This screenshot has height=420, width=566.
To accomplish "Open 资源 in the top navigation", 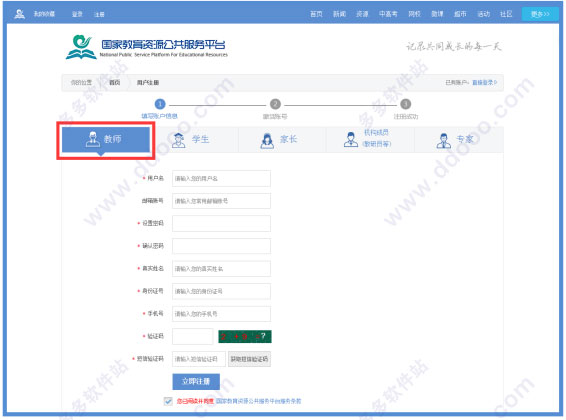I will (x=362, y=14).
